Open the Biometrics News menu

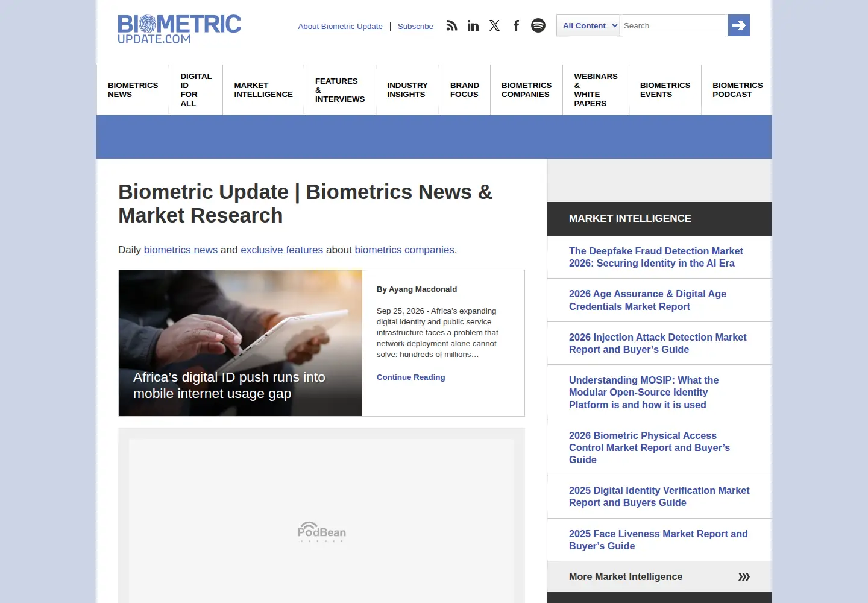(x=133, y=90)
